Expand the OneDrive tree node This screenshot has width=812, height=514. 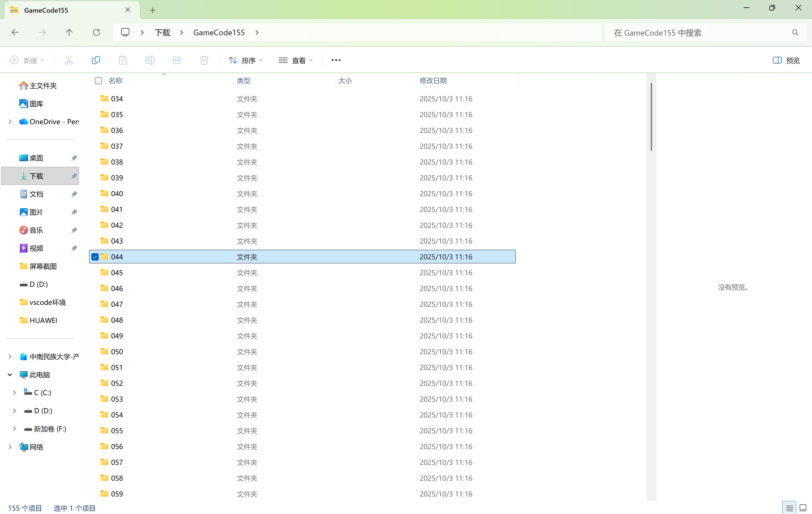point(10,121)
